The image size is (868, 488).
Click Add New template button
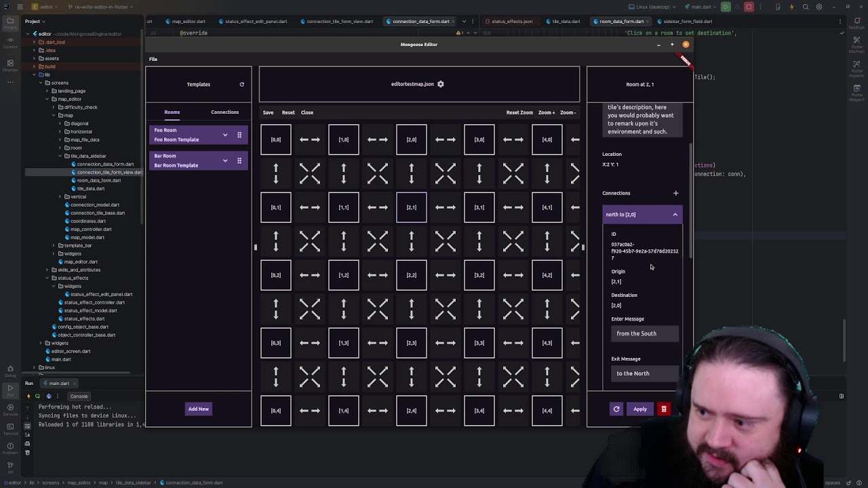point(199,409)
